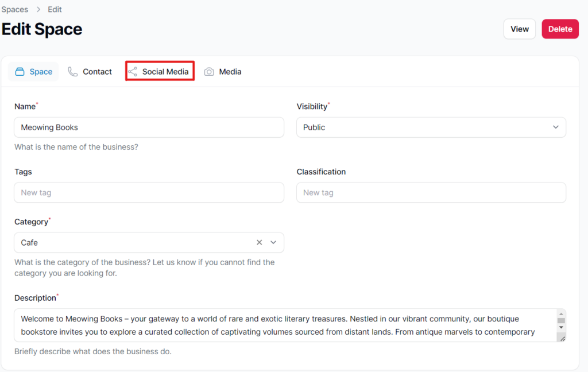Click the Category field label
This screenshot has height=372, width=588.
coord(32,222)
